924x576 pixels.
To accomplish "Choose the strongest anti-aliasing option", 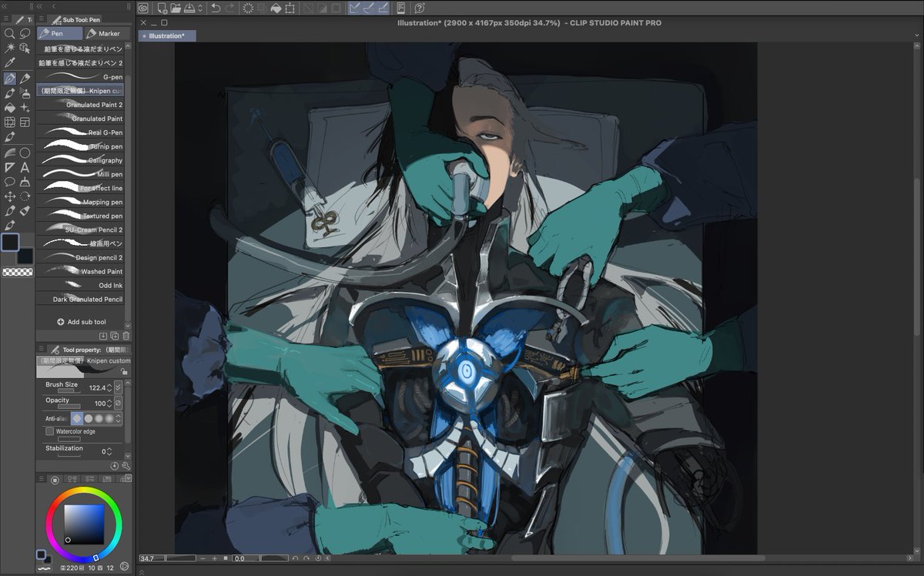I will click(x=109, y=418).
